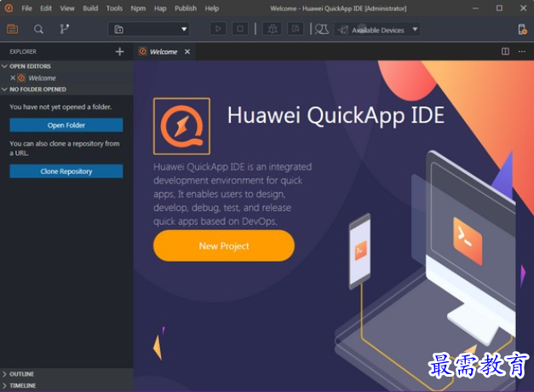534x392 pixels.
Task: Click the Debug bug icon
Action: pos(272,29)
